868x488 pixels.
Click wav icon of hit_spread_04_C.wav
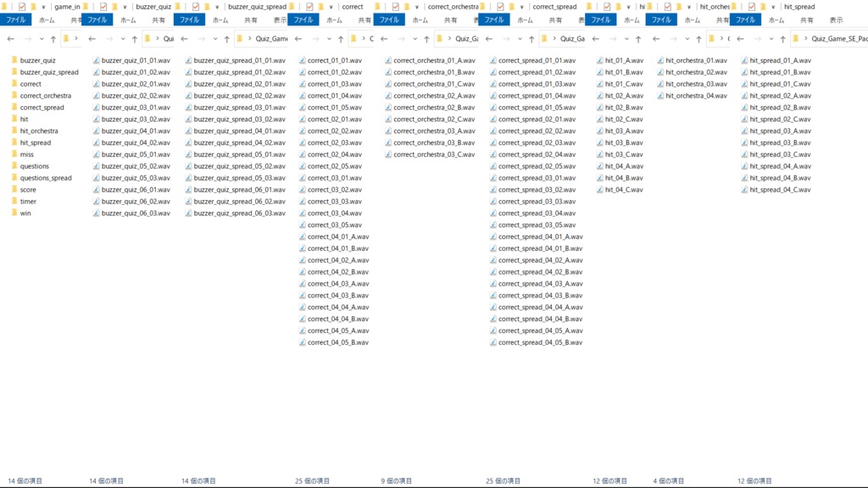pyautogui.click(x=744, y=190)
